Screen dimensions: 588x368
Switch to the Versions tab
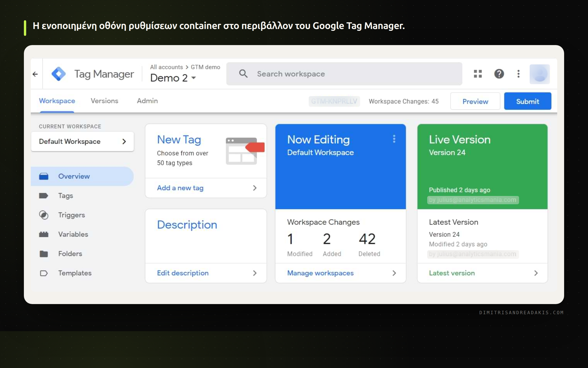[x=105, y=101]
